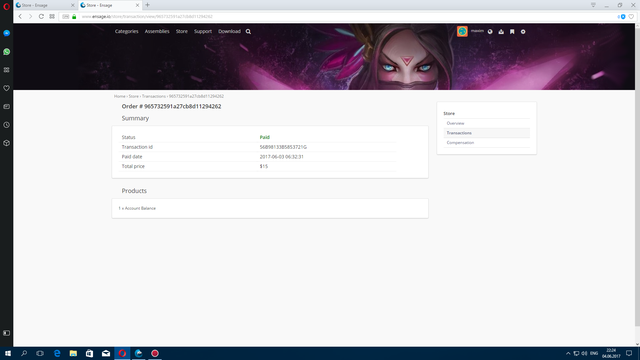The height and width of the screenshot is (360, 640).
Task: Select the Order # heading text
Action: 171,107
